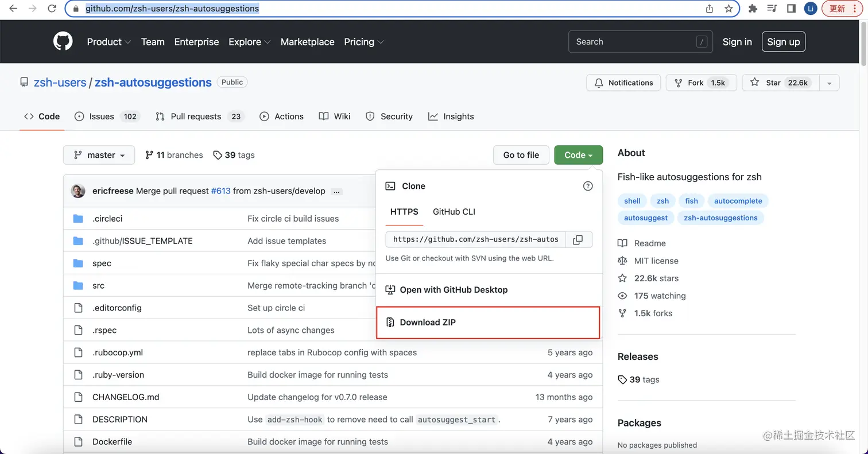Open Enterprise page link
This screenshot has width=868, height=454.
coord(196,42)
